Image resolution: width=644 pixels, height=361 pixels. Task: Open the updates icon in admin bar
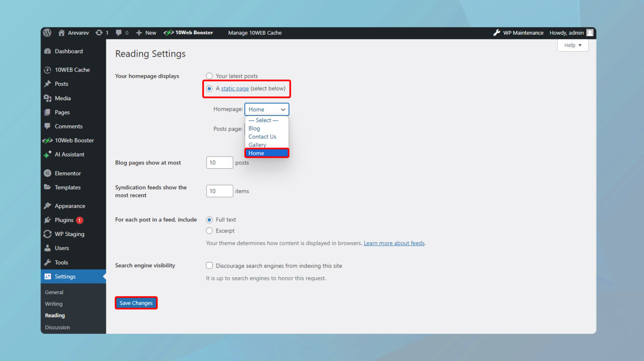99,33
